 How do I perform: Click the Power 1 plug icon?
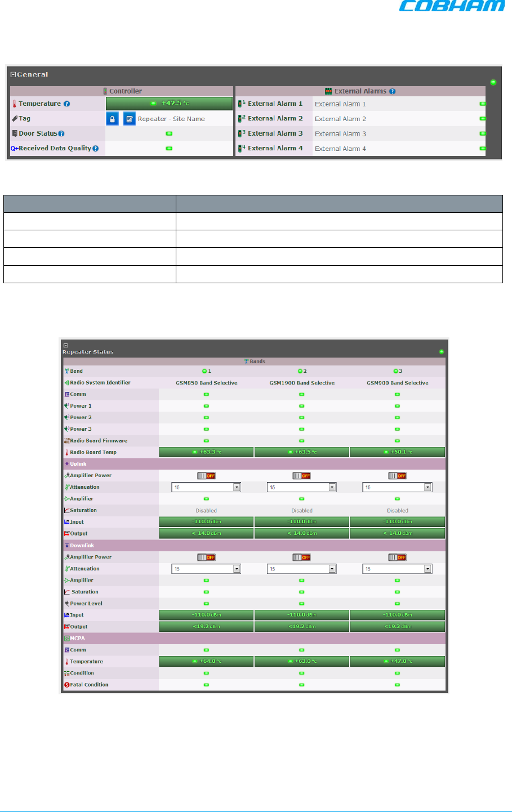click(66, 406)
